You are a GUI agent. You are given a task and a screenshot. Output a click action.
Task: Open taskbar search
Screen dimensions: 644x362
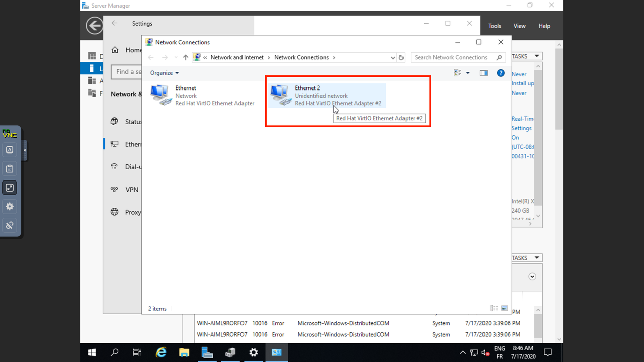[115, 353]
